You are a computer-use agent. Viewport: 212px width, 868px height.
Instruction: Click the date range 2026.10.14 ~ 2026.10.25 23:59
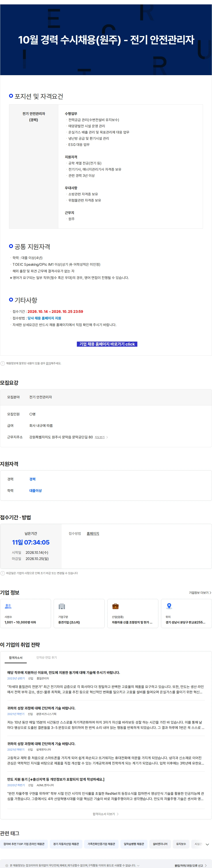[x=55, y=311]
